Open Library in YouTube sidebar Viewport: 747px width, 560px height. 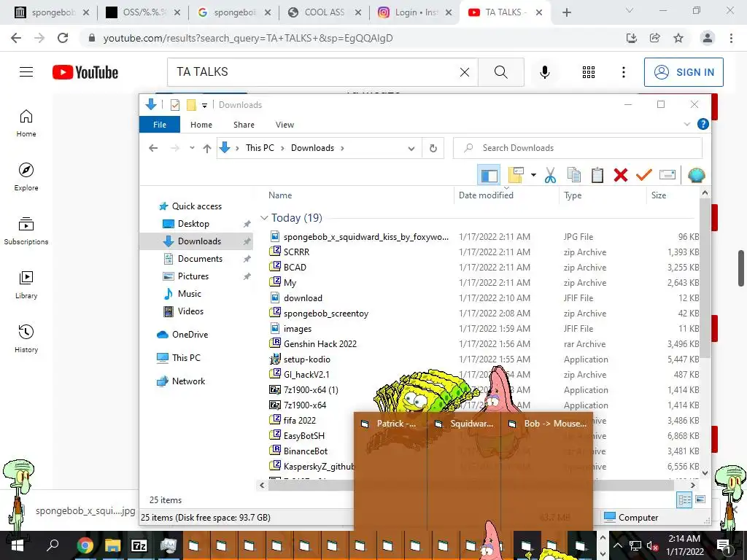click(x=26, y=285)
